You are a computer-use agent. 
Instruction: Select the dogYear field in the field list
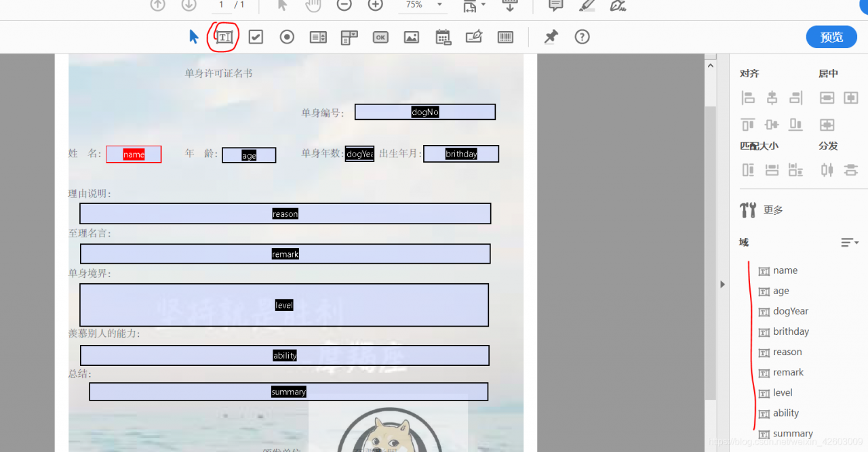[791, 311]
